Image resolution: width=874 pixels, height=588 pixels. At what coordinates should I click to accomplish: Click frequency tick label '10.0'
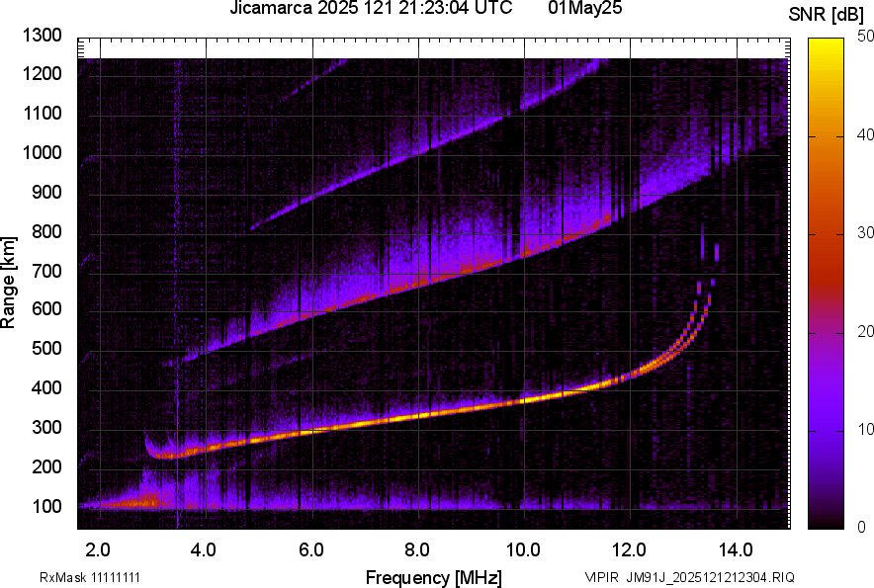click(x=523, y=550)
